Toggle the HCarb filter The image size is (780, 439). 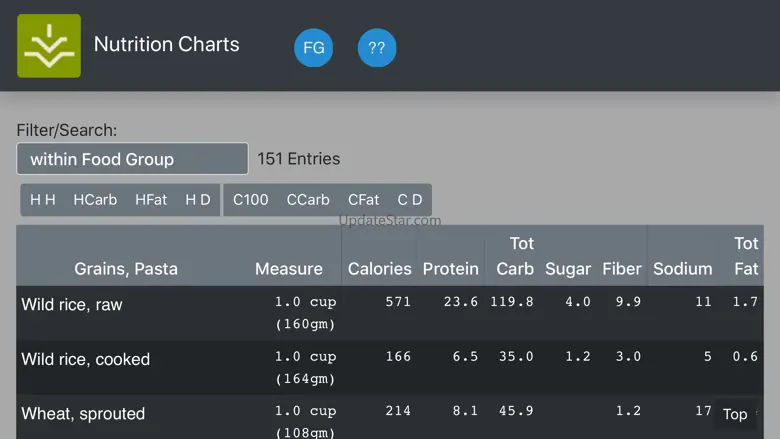click(x=95, y=200)
